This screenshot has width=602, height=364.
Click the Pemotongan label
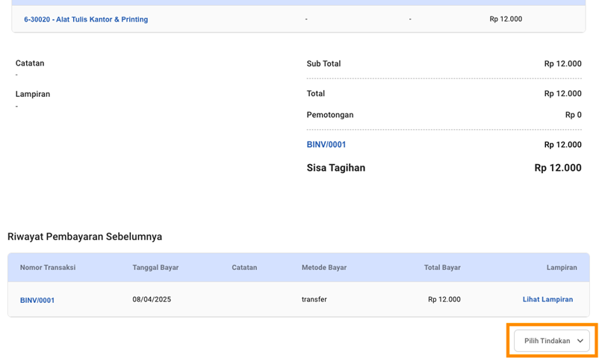tap(330, 115)
